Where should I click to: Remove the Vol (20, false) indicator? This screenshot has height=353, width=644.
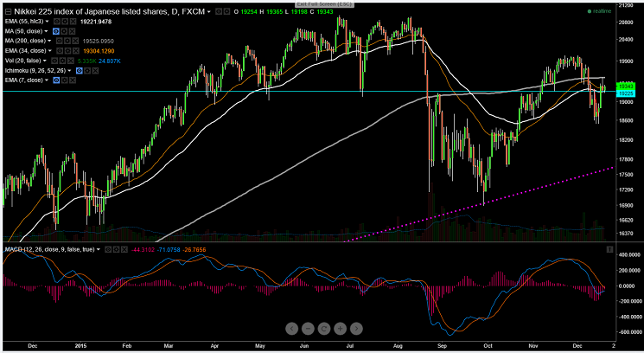click(x=70, y=61)
